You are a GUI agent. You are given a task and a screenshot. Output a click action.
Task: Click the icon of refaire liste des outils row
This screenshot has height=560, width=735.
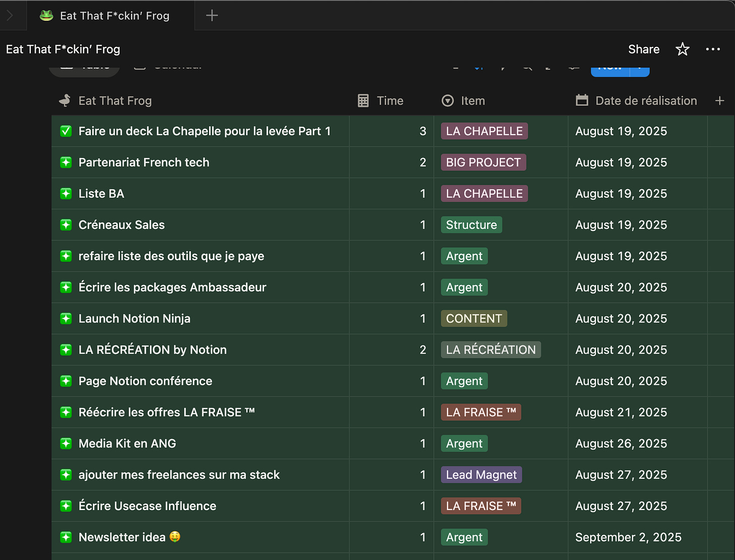66,256
